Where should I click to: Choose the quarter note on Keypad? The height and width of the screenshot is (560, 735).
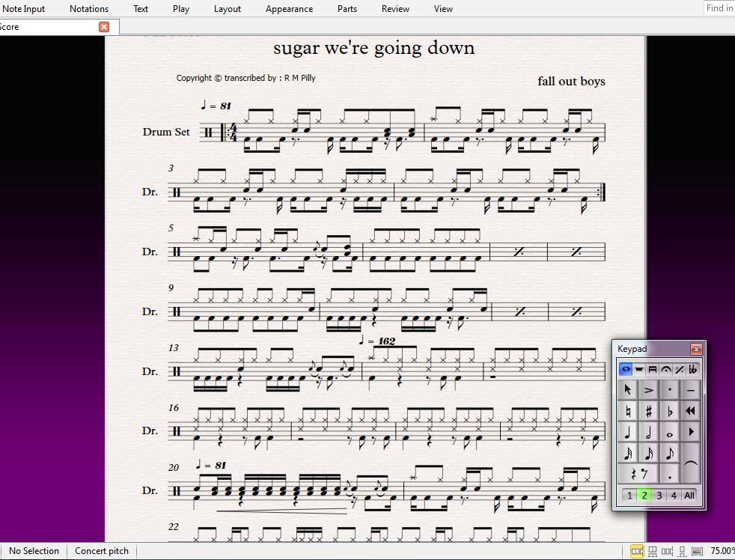628,433
